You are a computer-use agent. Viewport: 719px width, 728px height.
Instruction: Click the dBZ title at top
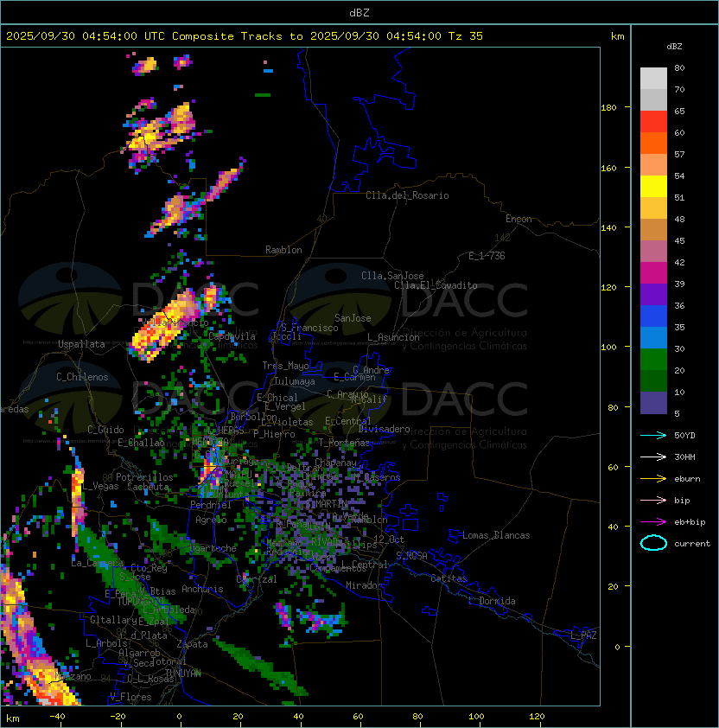(x=359, y=12)
